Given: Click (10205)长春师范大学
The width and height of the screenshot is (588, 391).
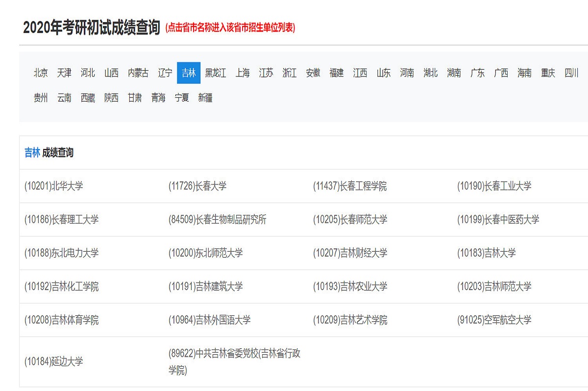Looking at the screenshot, I should [350, 220].
